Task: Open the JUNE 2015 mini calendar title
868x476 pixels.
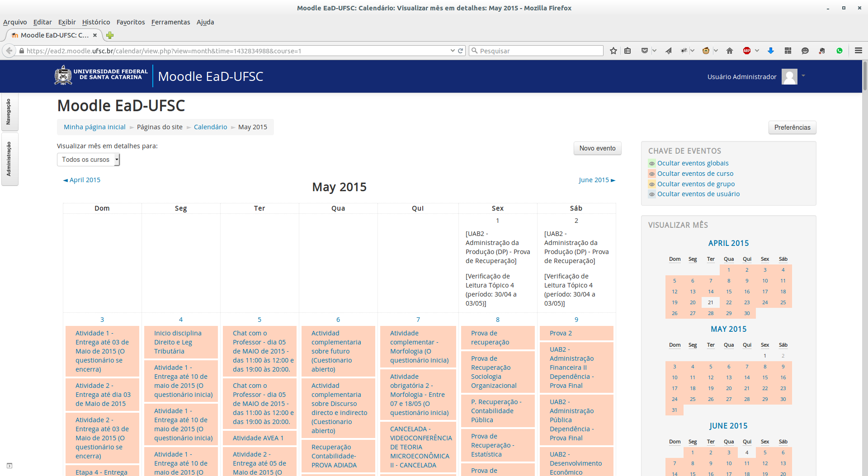Action: pos(728,426)
